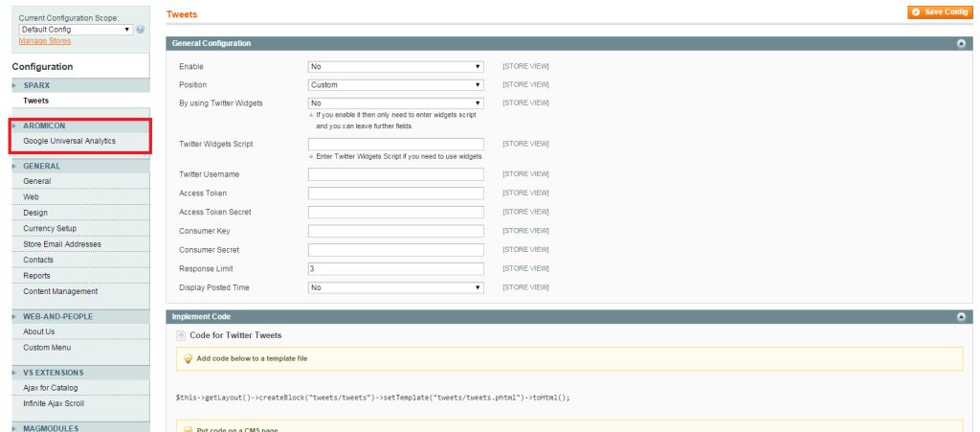Toggle the VS EXTENSIONS sidebar group
Viewport: 980px width, 432px height.
[80, 373]
